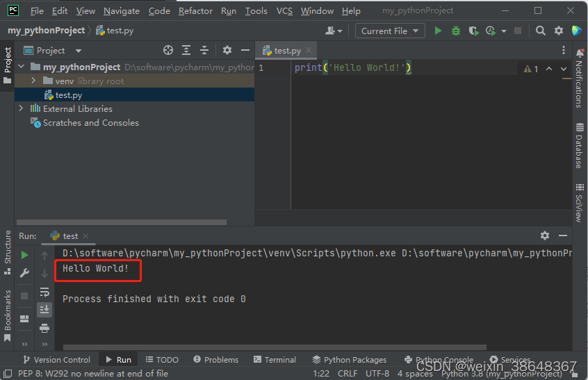Open the Refactor menu
Screen dimensions: 588x380
(195, 11)
